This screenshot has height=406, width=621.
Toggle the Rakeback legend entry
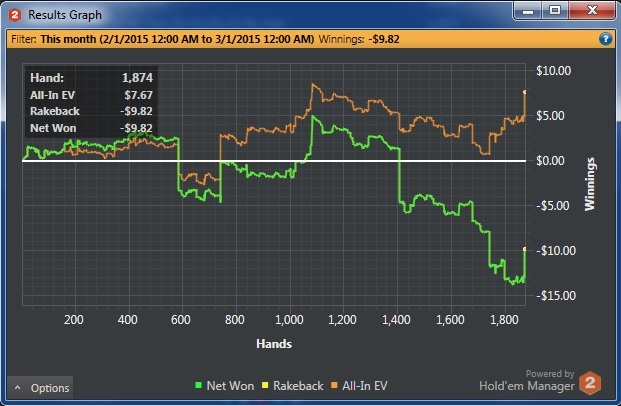pyautogui.click(x=293, y=385)
